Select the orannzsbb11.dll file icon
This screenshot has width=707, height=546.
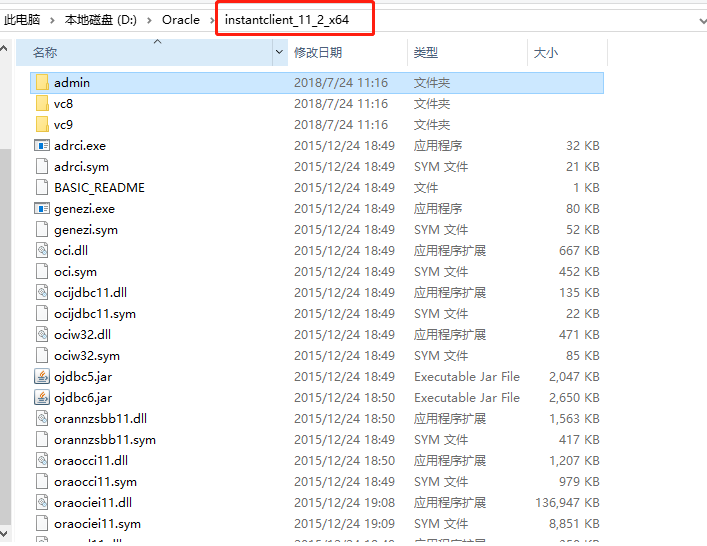tap(42, 418)
